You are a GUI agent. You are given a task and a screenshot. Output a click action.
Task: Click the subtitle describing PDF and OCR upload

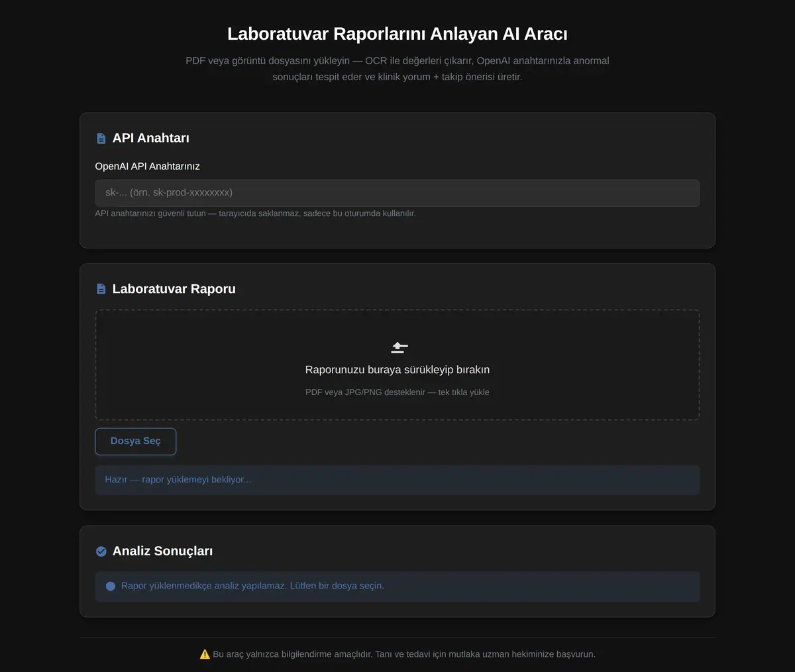tap(397, 69)
